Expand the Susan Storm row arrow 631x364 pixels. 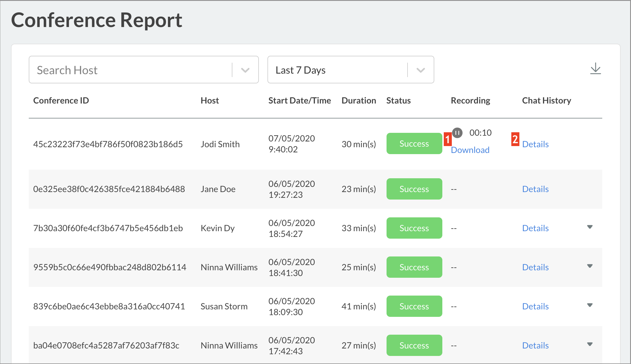click(590, 305)
